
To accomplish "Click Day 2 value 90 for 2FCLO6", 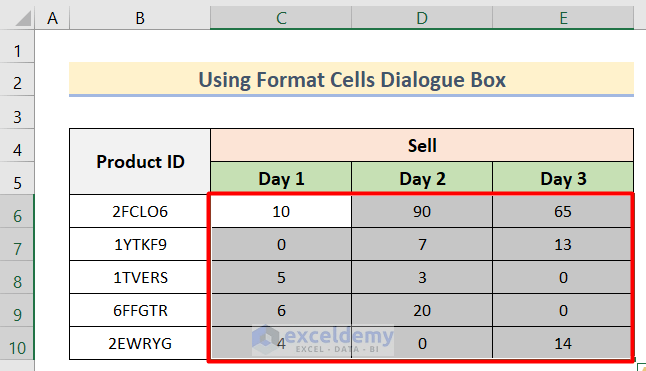I will (422, 211).
